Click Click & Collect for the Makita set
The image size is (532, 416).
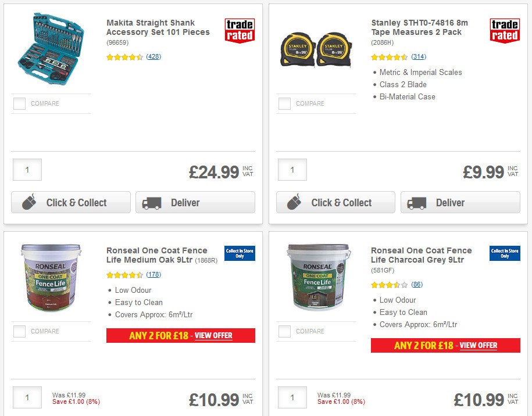pos(70,203)
